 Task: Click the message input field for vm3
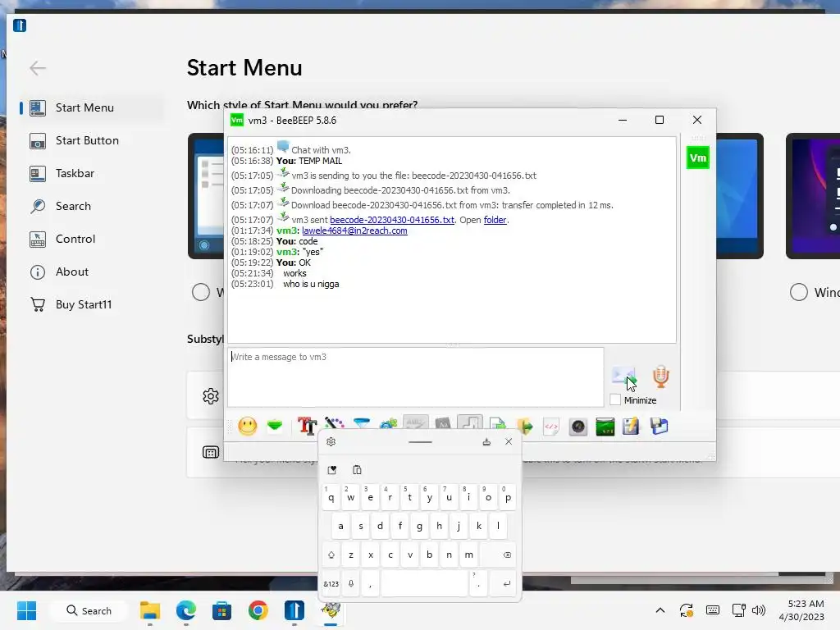click(416, 377)
